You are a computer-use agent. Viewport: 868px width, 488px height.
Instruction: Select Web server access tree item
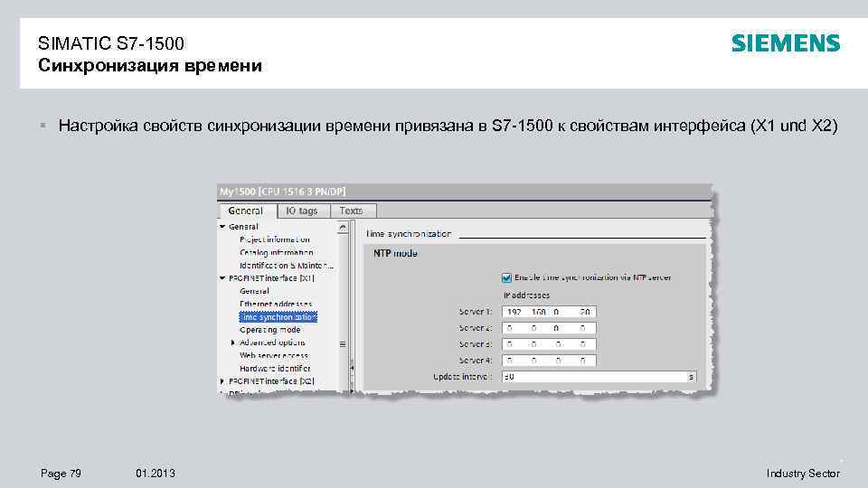274,356
